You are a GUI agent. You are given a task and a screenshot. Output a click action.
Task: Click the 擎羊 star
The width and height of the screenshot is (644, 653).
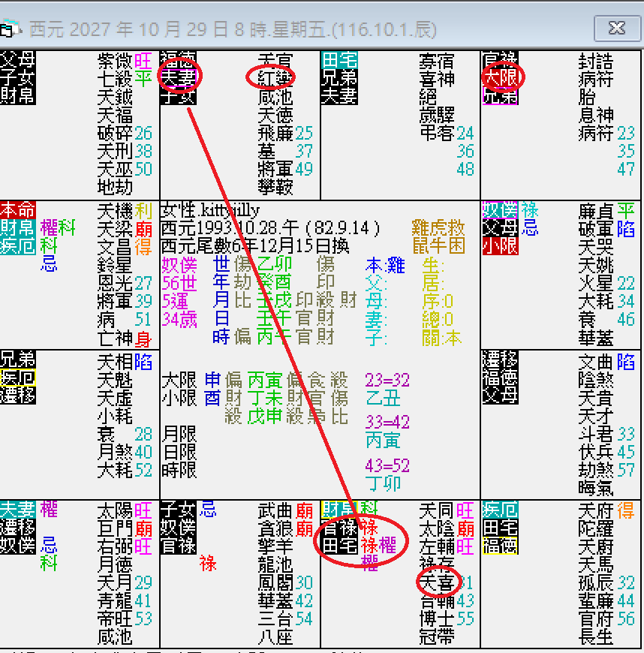(x=275, y=547)
